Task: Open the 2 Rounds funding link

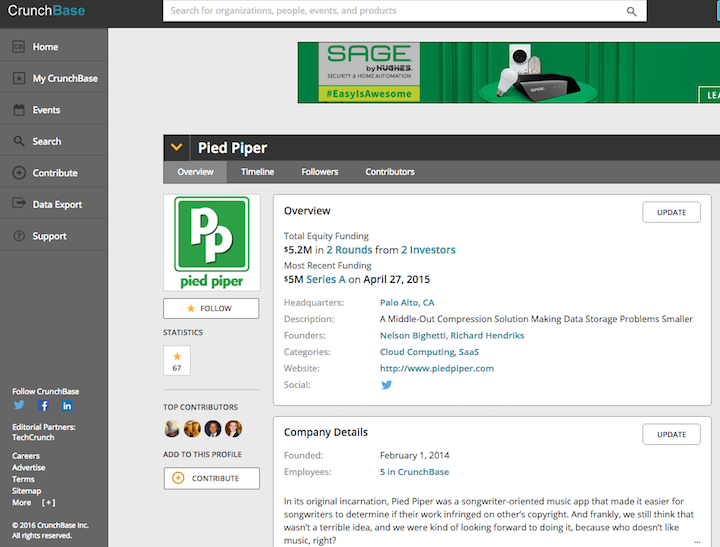Action: [x=349, y=250]
